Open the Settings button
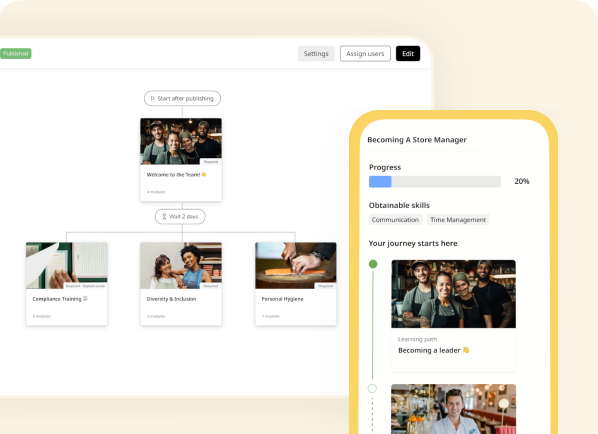 316,54
